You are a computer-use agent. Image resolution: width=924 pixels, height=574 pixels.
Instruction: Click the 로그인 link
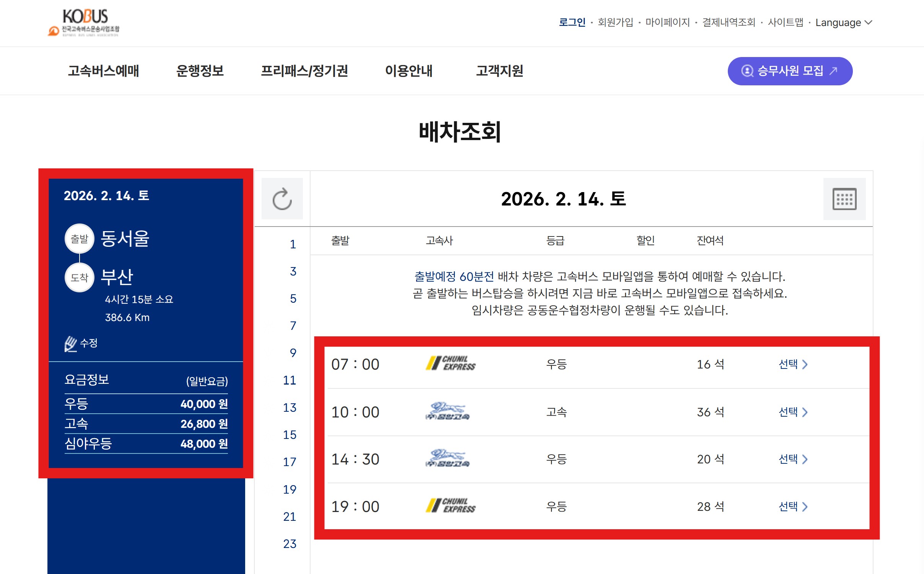[572, 22]
